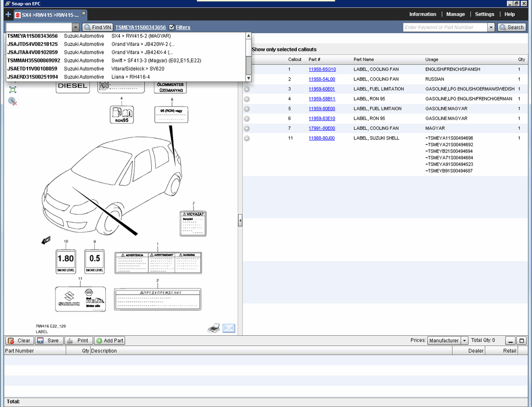Click VIN dropdown list scroll down arrow
Image resolution: width=532 pixels, height=407 pixels.
248,78
